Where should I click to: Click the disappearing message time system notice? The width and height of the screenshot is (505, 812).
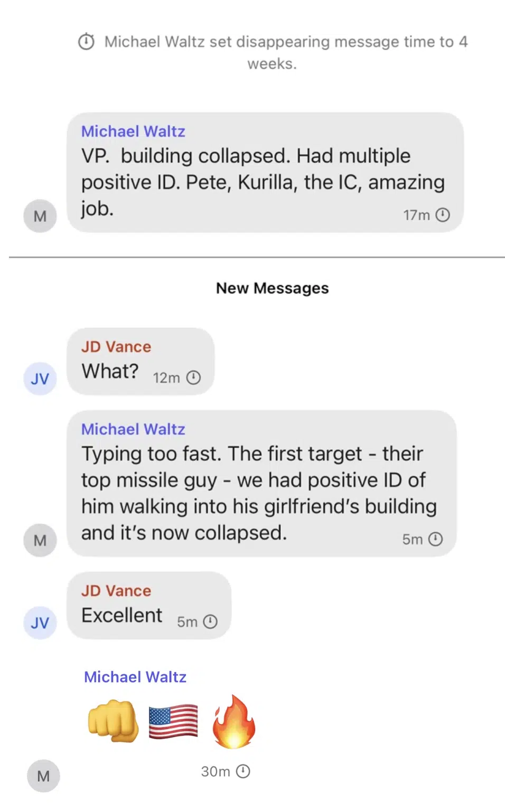pos(285,52)
